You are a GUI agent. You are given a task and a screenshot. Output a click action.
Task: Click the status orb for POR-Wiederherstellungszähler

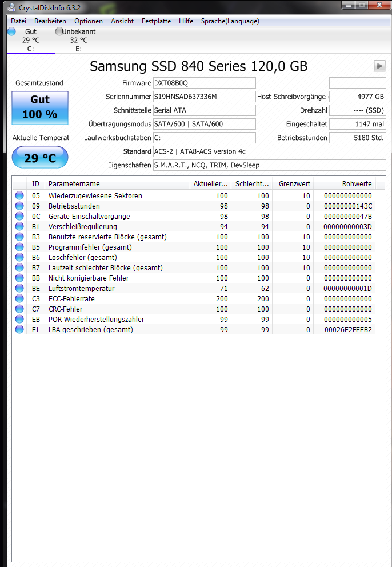coord(19,320)
